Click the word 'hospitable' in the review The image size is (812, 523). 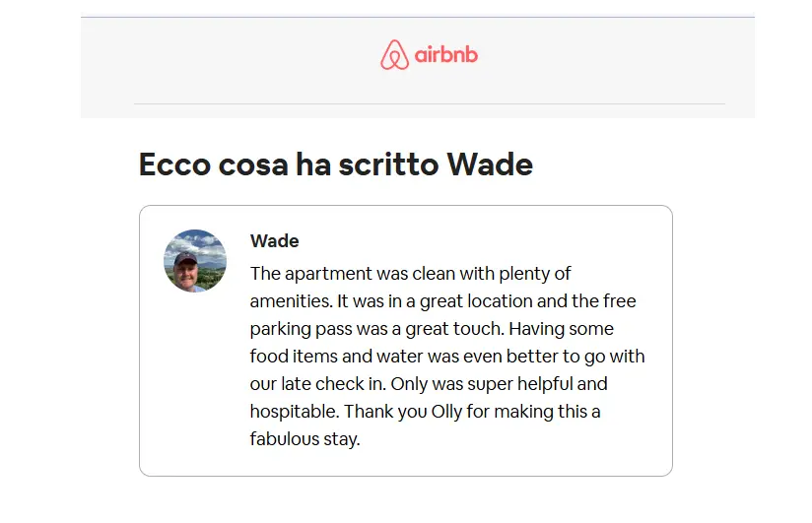pyautogui.click(x=294, y=412)
